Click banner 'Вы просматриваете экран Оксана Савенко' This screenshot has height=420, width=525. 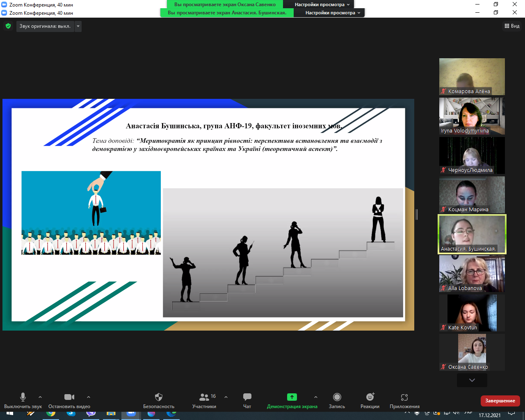[225, 5]
